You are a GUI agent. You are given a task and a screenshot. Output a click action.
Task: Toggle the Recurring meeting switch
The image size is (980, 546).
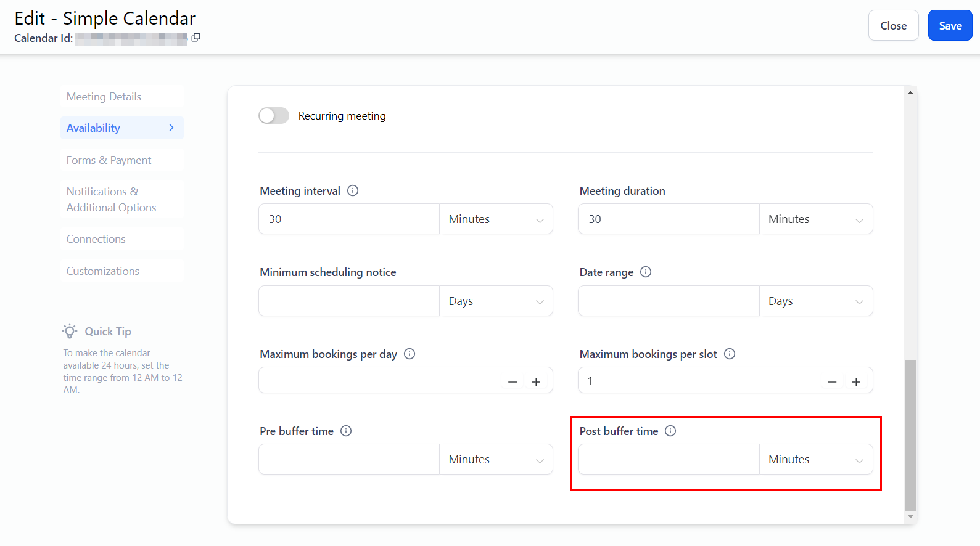point(274,116)
